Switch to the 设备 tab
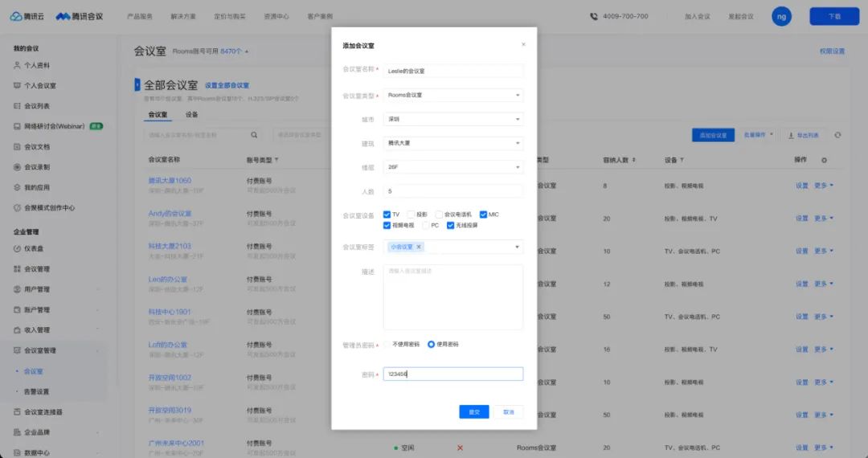The image size is (868, 458). point(191,114)
